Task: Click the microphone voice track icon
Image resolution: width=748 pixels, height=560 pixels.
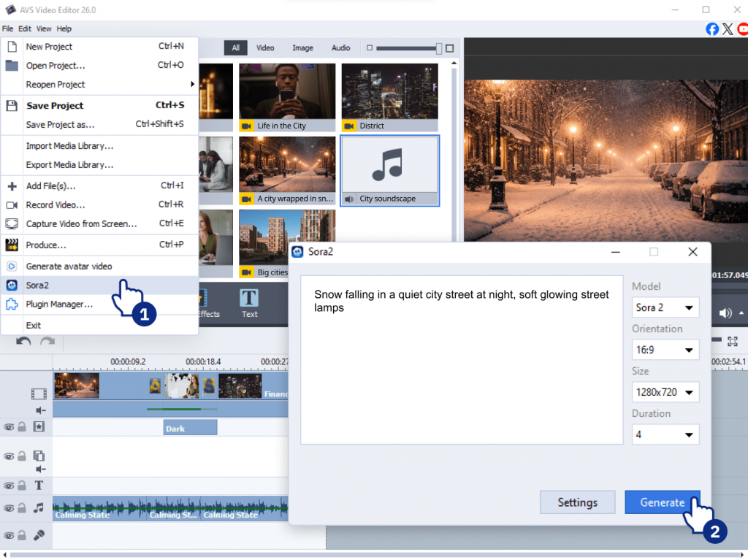Action: (39, 534)
